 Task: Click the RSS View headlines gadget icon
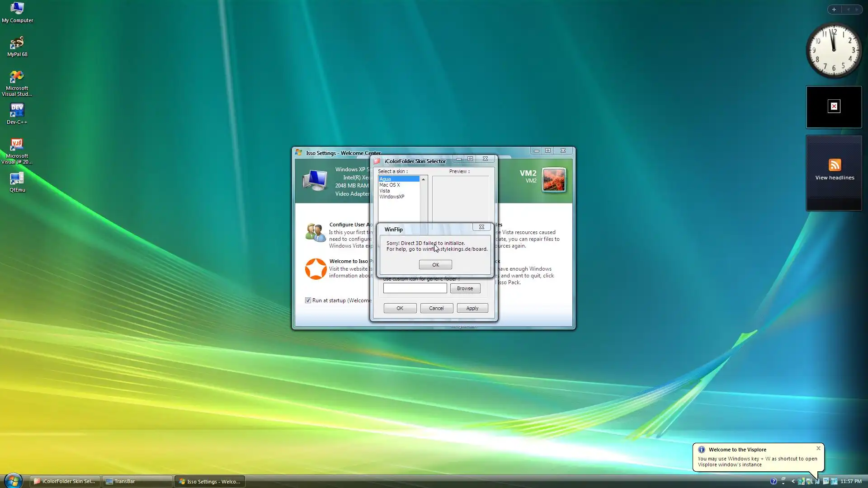coord(835,165)
